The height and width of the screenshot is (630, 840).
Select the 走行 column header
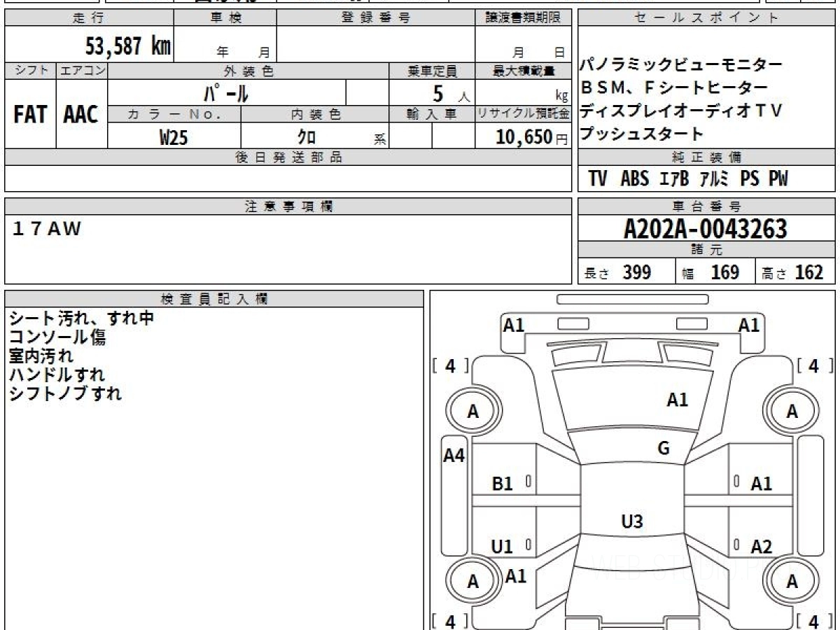pyautogui.click(x=89, y=18)
